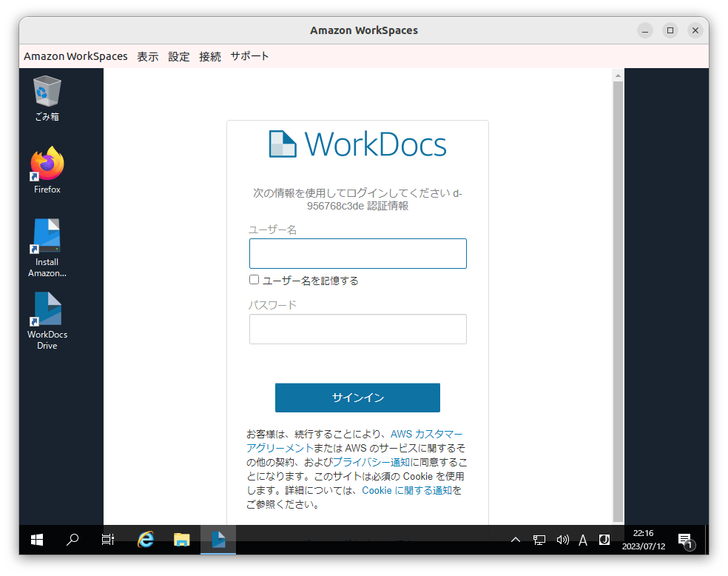Expand hidden system tray icons
728x576 pixels.
[515, 540]
